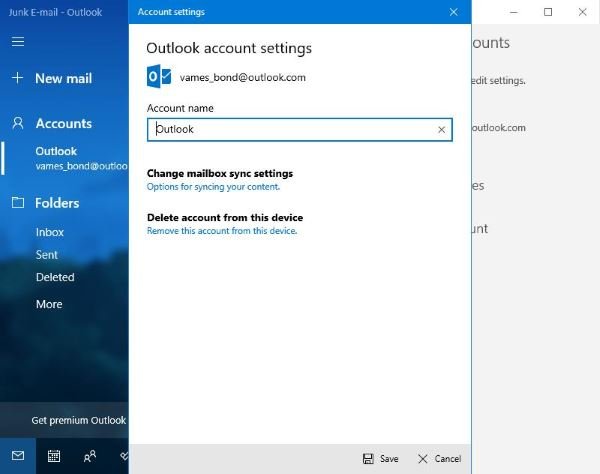Go to the Sent folder
Viewport: 600px width, 474px height.
click(47, 255)
